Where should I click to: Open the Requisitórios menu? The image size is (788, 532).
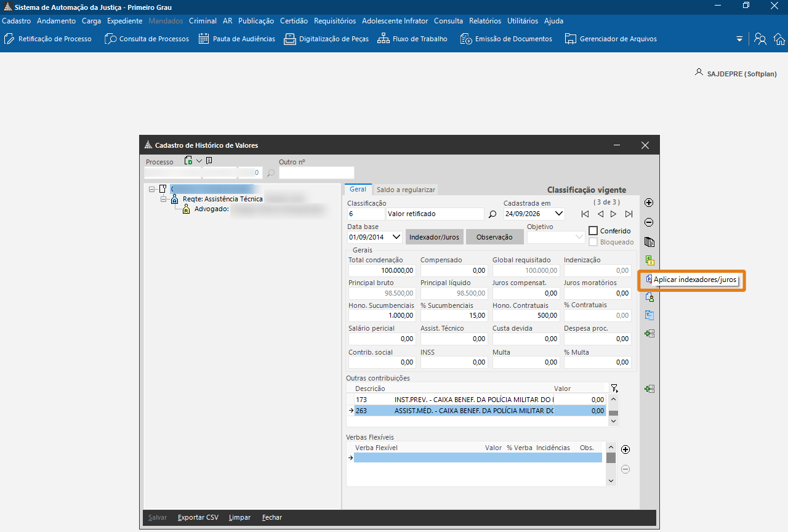click(335, 21)
